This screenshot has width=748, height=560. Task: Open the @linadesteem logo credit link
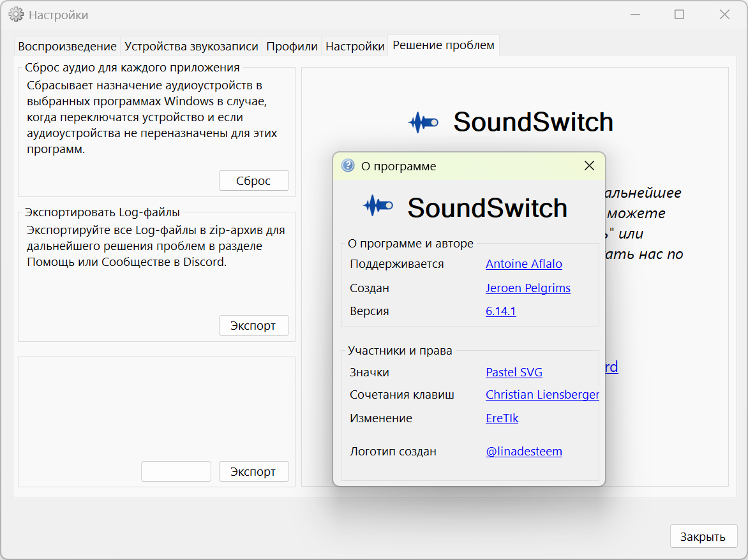pyautogui.click(x=524, y=452)
